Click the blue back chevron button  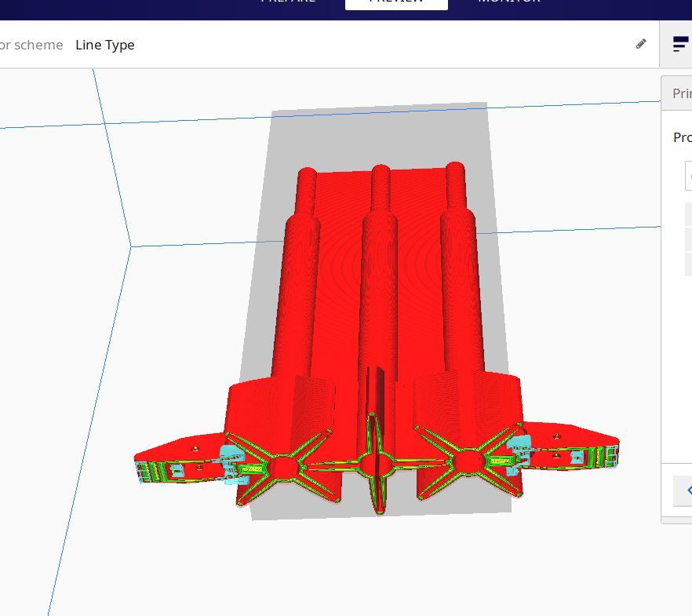tap(683, 490)
